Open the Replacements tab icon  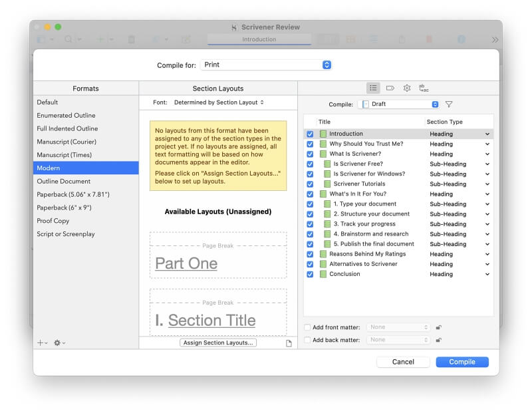[424, 88]
